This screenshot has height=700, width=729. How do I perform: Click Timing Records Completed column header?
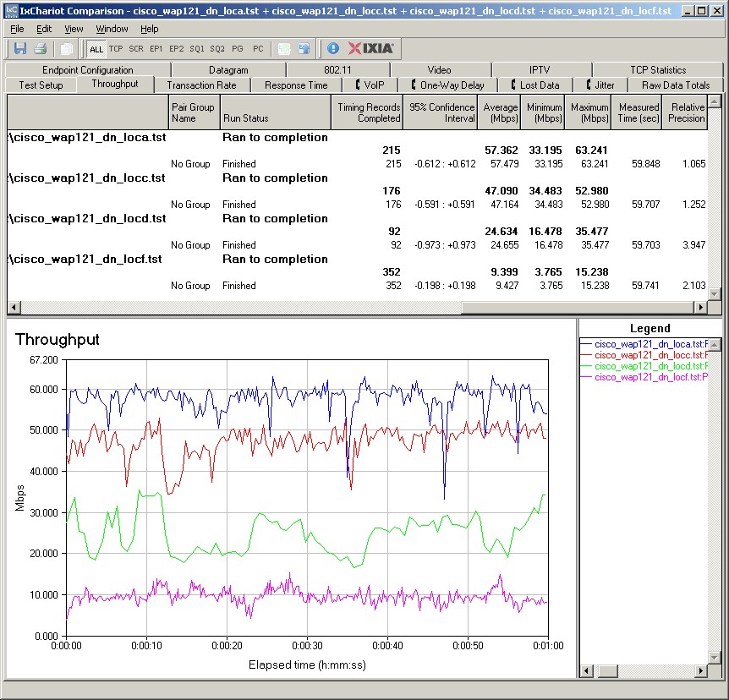[367, 112]
